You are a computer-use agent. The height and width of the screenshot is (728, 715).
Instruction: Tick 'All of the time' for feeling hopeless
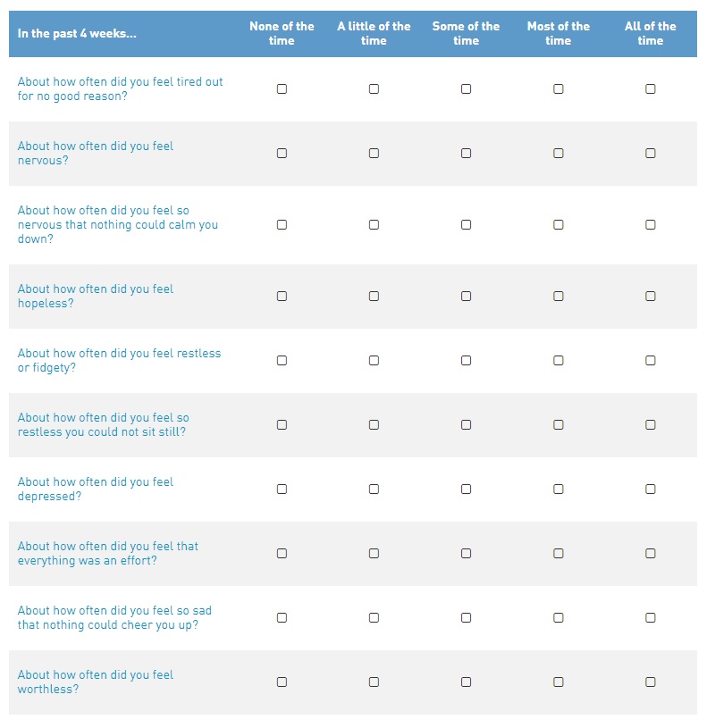pyautogui.click(x=651, y=297)
